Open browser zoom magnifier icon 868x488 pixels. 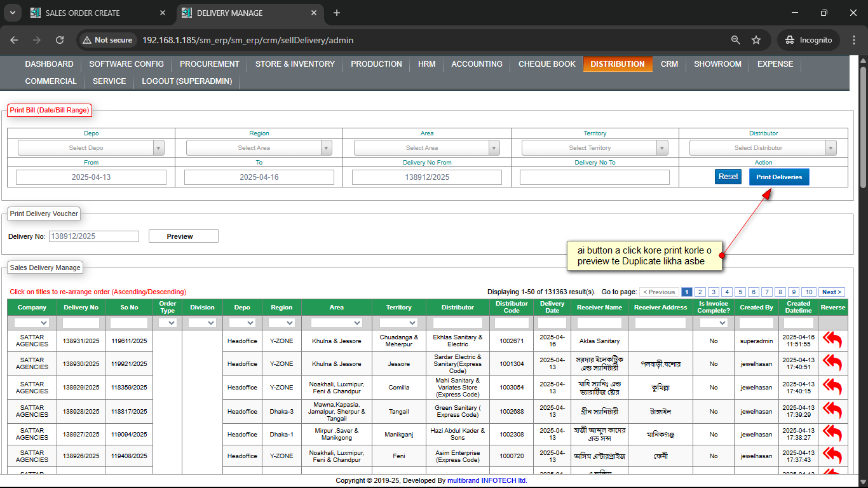736,40
